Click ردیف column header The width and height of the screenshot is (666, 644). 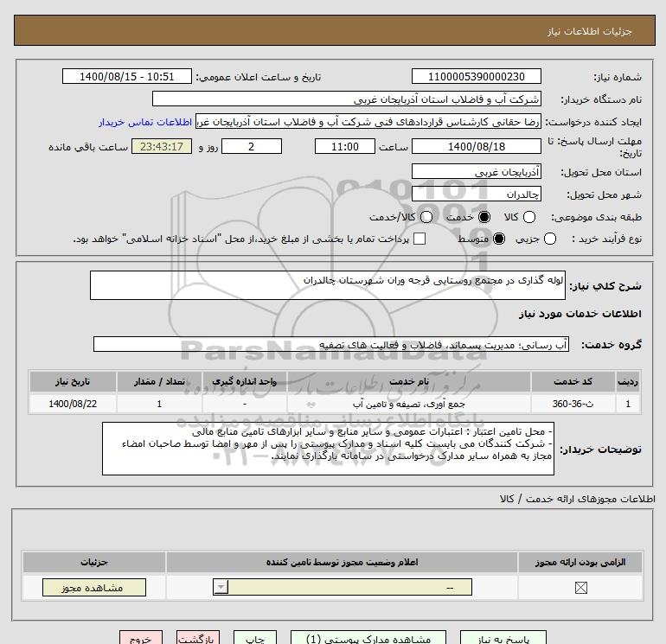(x=627, y=381)
